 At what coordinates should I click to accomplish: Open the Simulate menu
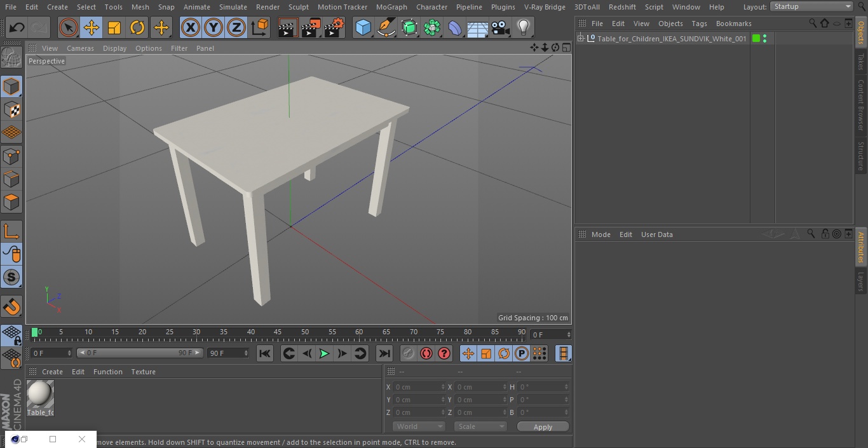pos(233,7)
